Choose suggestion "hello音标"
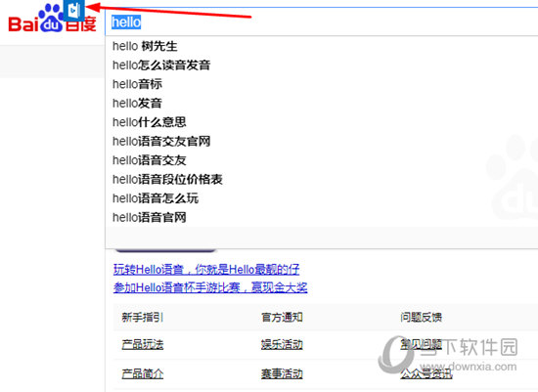The height and width of the screenshot is (392, 538). 137,84
